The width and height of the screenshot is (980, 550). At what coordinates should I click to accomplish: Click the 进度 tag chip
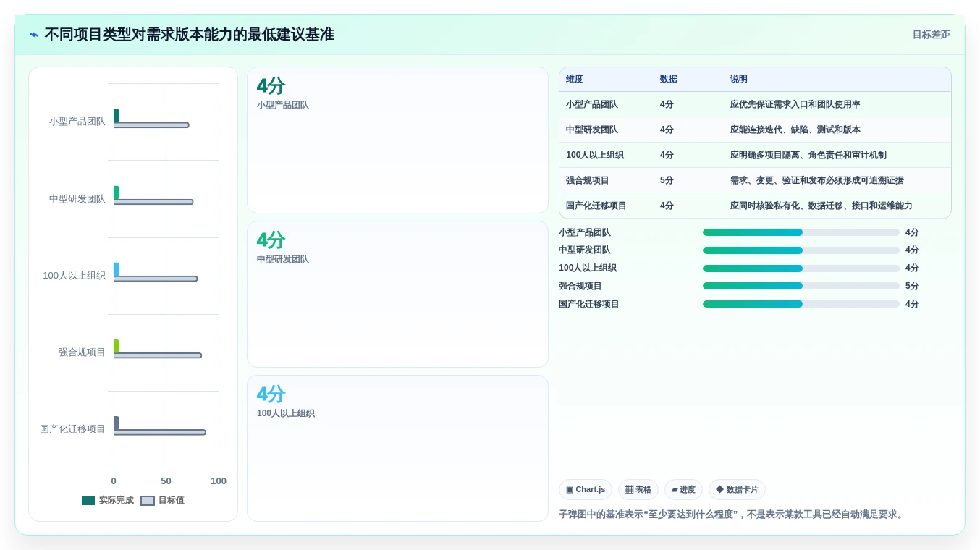pyautogui.click(x=683, y=489)
